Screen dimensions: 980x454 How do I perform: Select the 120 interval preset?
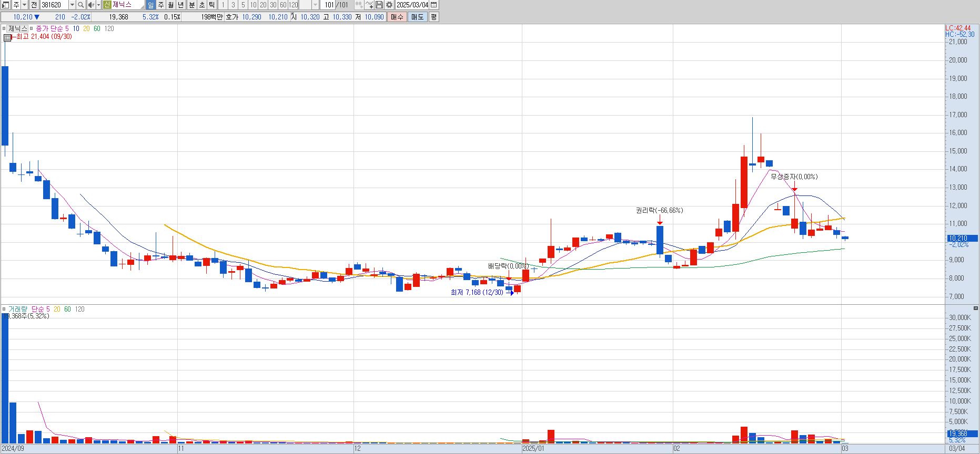click(x=293, y=5)
